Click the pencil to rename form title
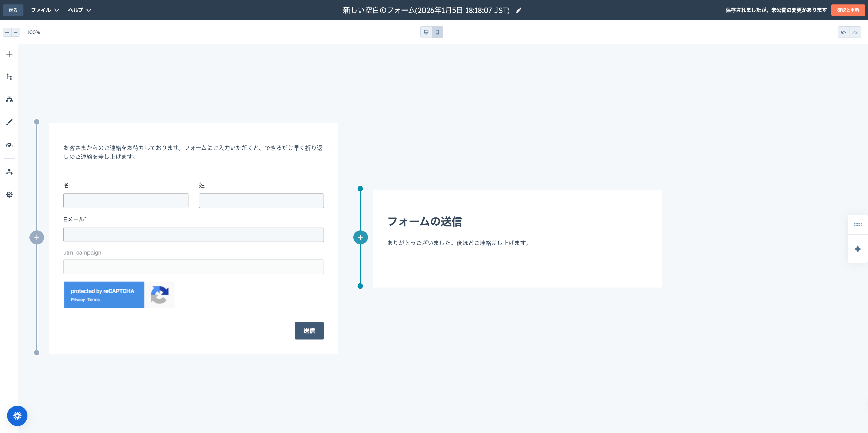 519,10
